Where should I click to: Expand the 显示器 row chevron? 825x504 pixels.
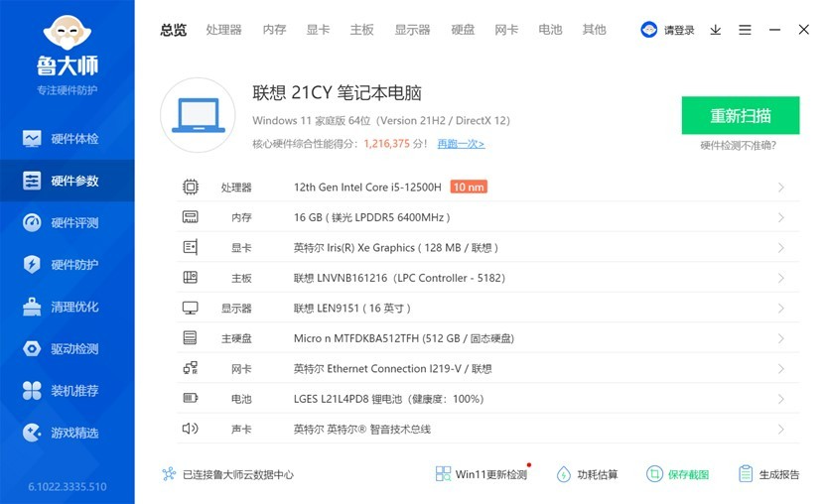780,308
